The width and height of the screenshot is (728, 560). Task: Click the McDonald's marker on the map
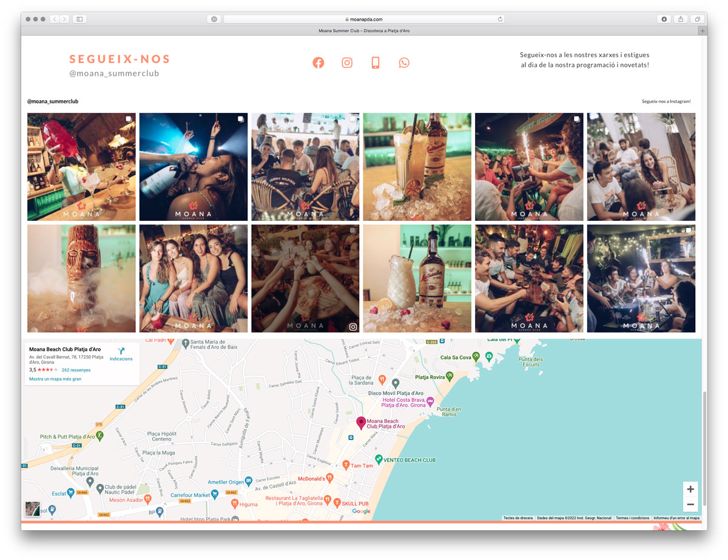tap(329, 478)
